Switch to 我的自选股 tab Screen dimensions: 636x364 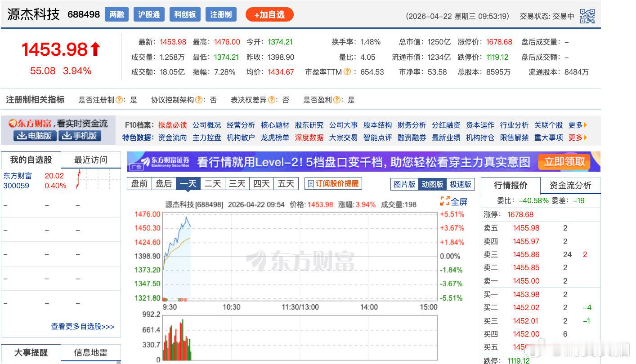(31, 160)
